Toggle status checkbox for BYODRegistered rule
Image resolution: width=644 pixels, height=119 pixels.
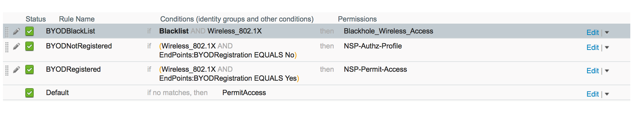click(29, 69)
